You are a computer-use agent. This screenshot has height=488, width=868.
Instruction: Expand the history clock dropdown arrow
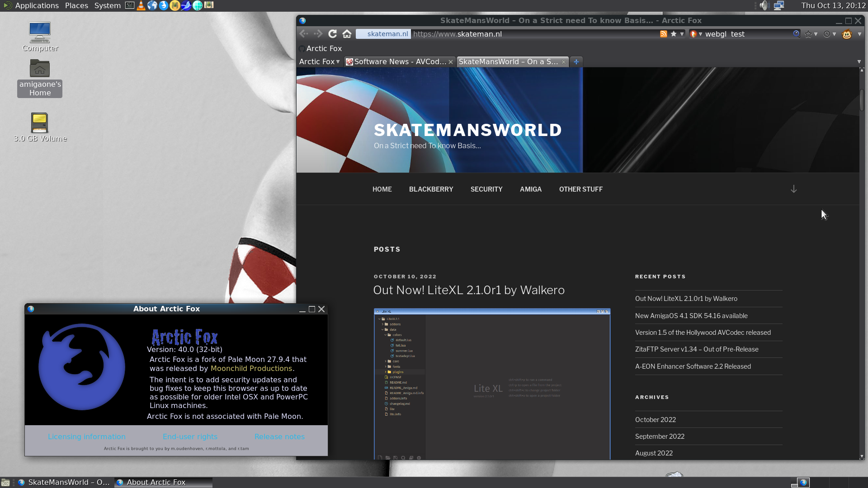[x=834, y=34]
